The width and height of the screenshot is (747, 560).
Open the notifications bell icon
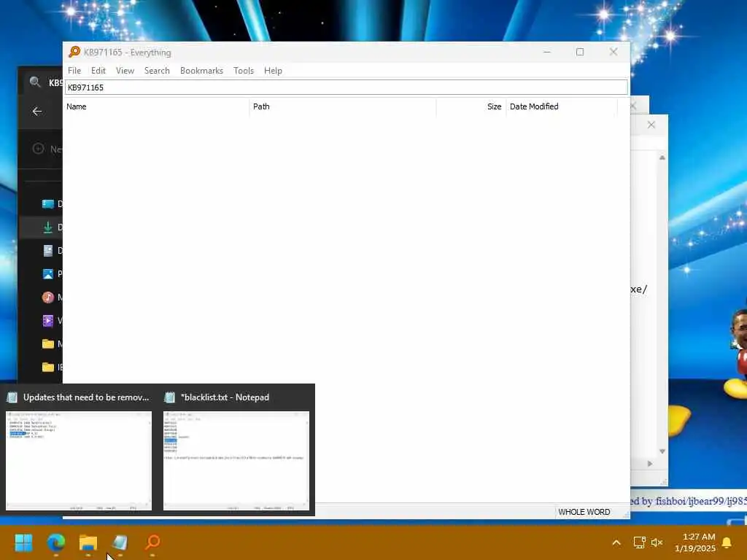tap(727, 542)
